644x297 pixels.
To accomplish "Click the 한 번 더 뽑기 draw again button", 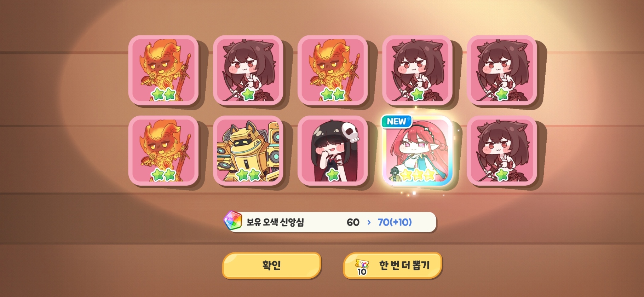I will pyautogui.click(x=392, y=265).
